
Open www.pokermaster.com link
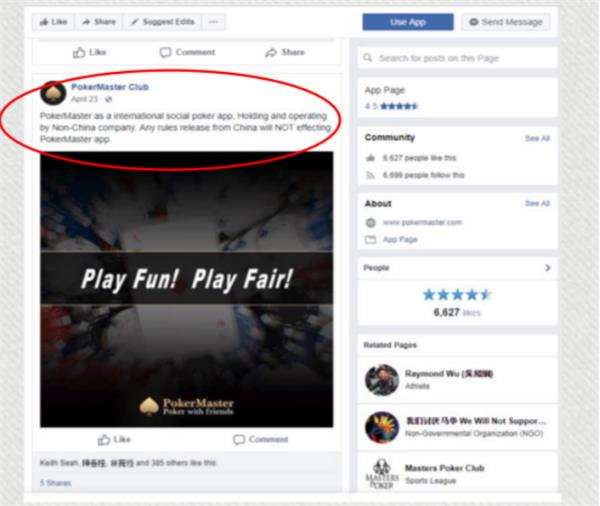pyautogui.click(x=422, y=222)
